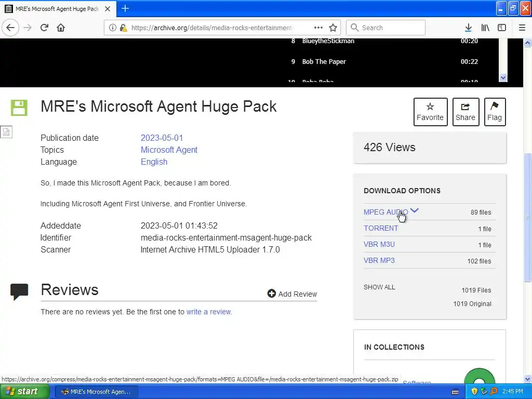532x399 pixels.
Task: Open a new tab with plus
Action: pos(125,8)
